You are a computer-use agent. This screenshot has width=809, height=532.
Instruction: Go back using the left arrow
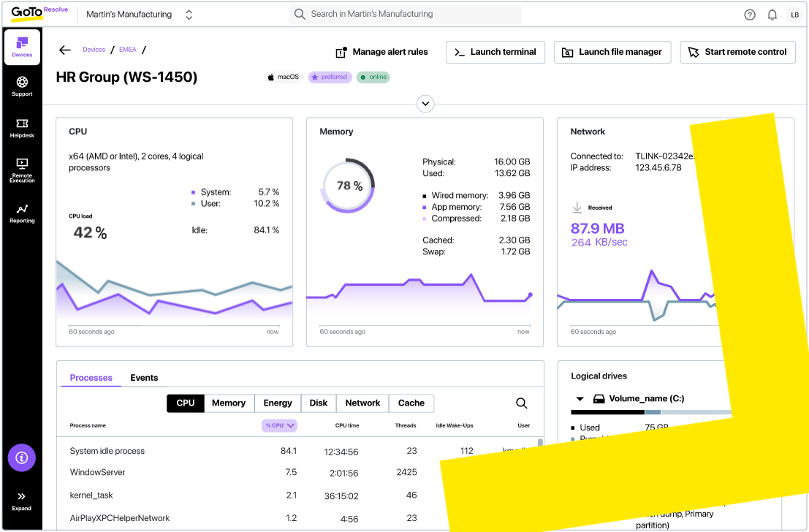tap(65, 50)
